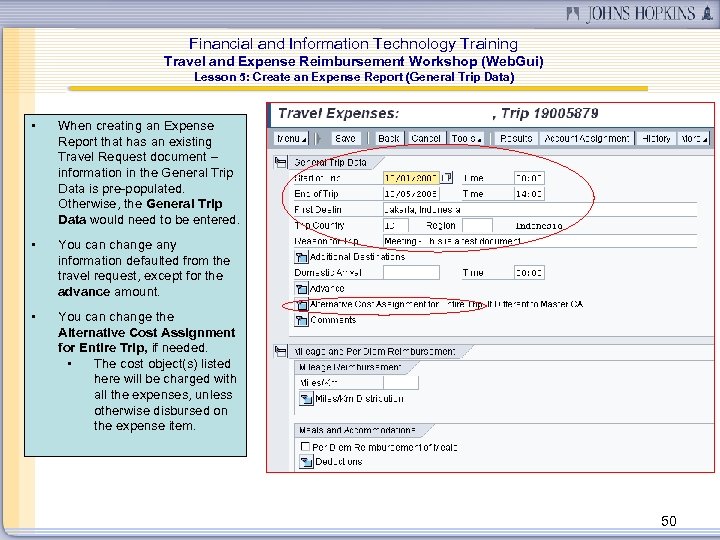Click the 'Indonesia' country text
The image size is (720, 540).
tap(539, 225)
